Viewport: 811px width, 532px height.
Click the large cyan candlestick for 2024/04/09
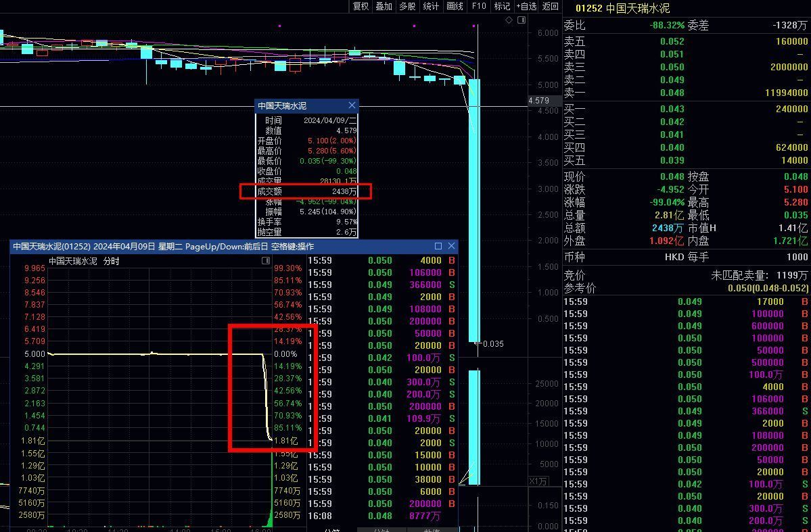coord(474,210)
